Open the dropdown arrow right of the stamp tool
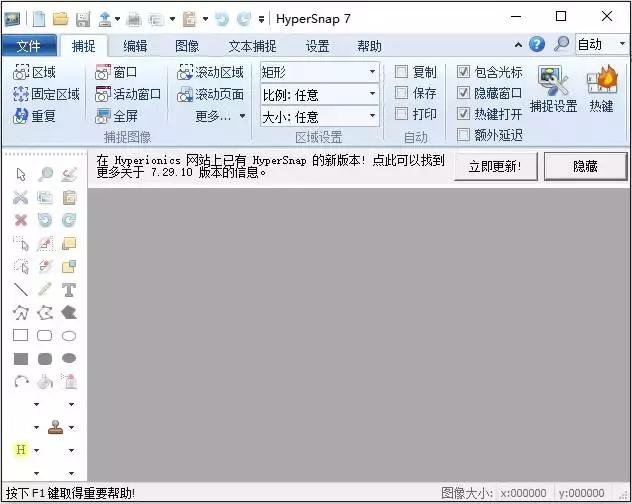The height and width of the screenshot is (504, 632). pyautogui.click(x=71, y=427)
